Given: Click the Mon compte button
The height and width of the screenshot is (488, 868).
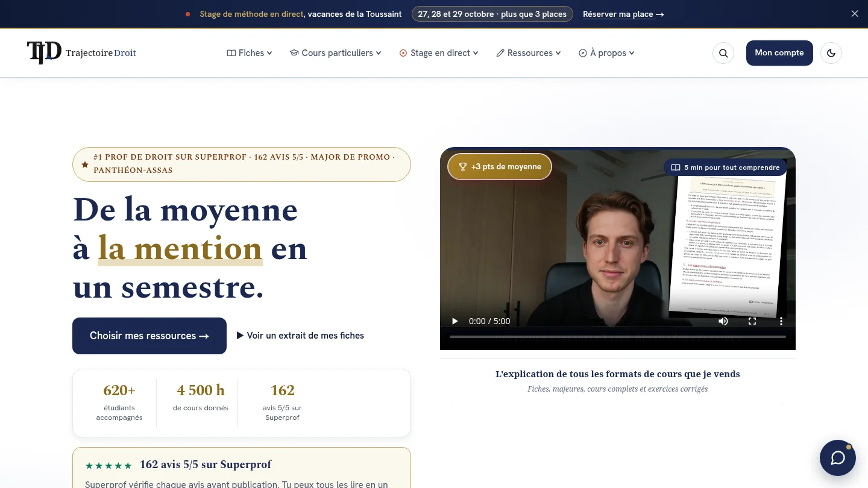Looking at the screenshot, I should (779, 53).
